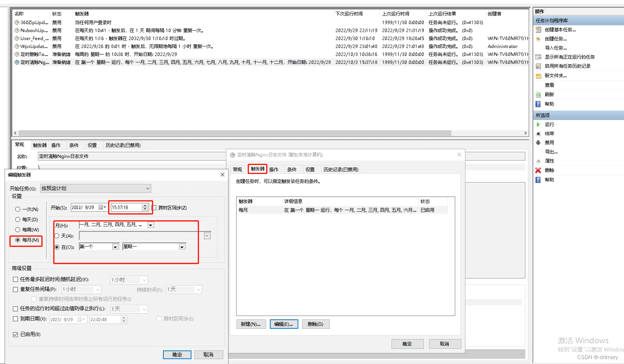Click the clock icon of 定时删除To task
624x364 pixels.
pos(17,54)
